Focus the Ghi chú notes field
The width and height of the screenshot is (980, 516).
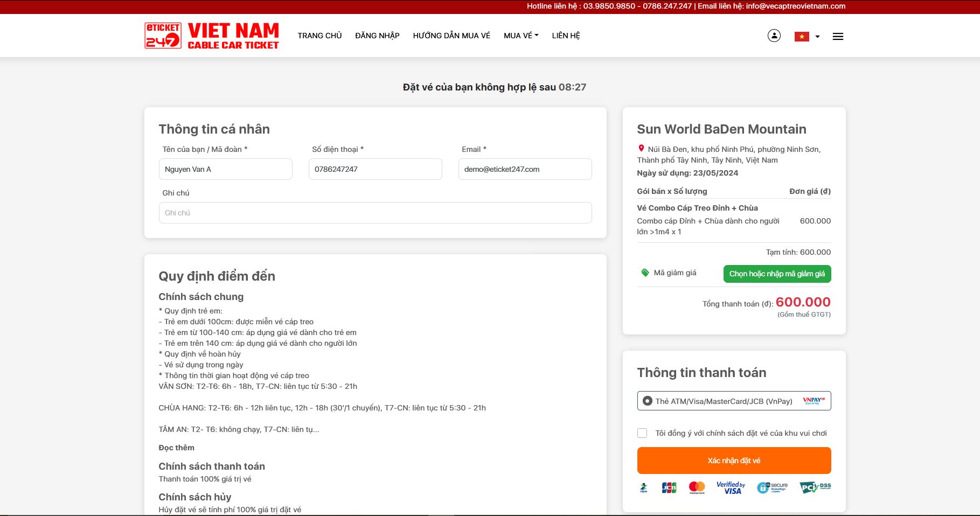tap(375, 213)
